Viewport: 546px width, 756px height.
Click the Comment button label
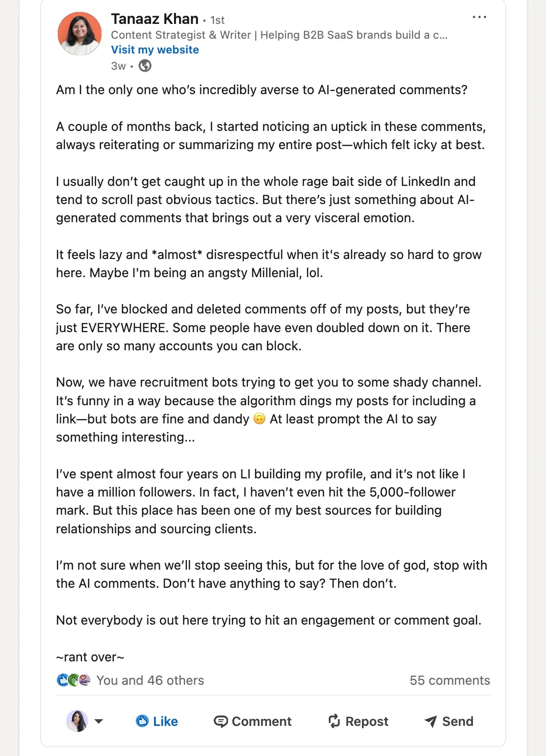tap(261, 722)
